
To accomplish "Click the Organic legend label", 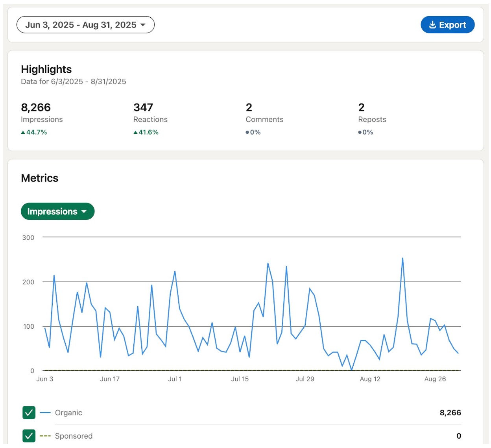I will [68, 413].
